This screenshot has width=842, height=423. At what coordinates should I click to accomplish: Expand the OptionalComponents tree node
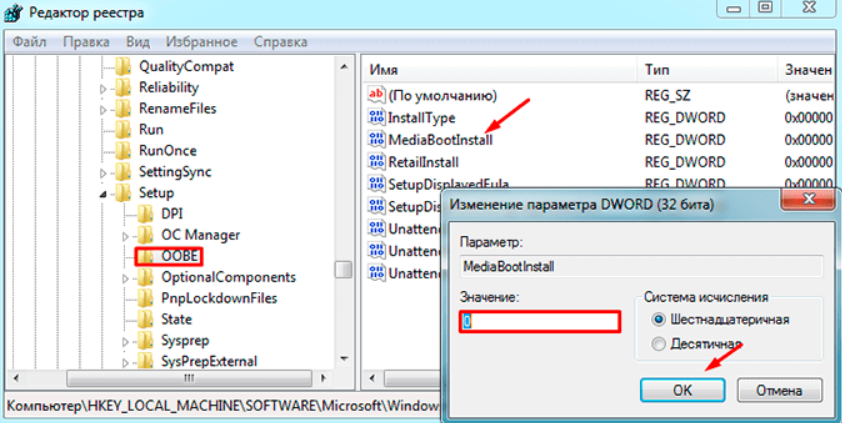tap(125, 277)
